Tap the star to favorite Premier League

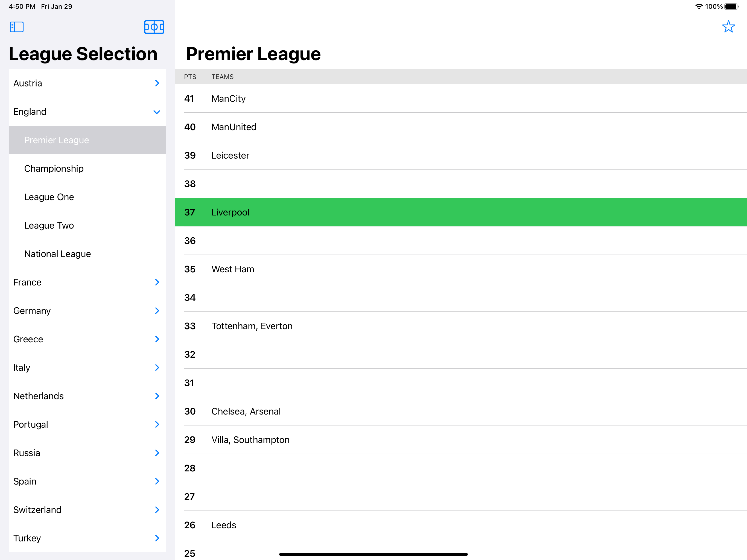click(x=728, y=27)
